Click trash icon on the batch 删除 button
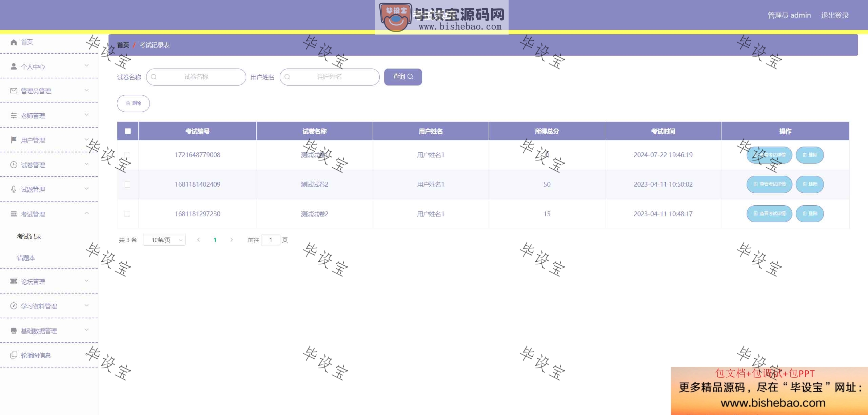The width and height of the screenshot is (868, 415). [128, 103]
